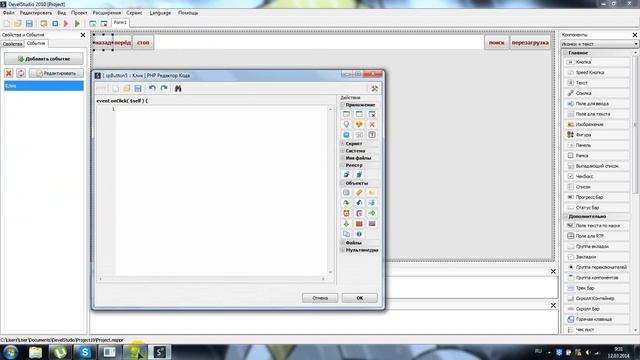Viewport: 640px width, 360px height.
Task: Click the Open folder icon in PHP code editor
Action: tap(127, 88)
